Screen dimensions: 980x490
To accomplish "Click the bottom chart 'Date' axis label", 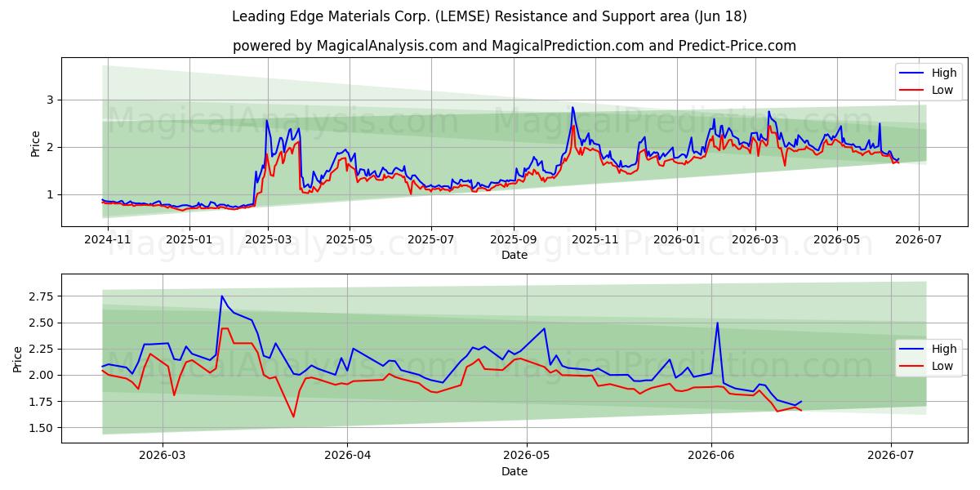I will pyautogui.click(x=514, y=471).
